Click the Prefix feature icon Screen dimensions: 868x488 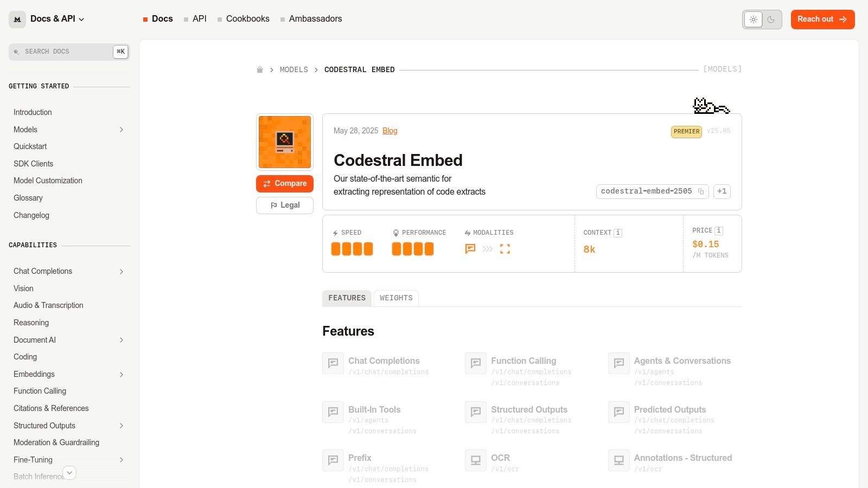[333, 460]
